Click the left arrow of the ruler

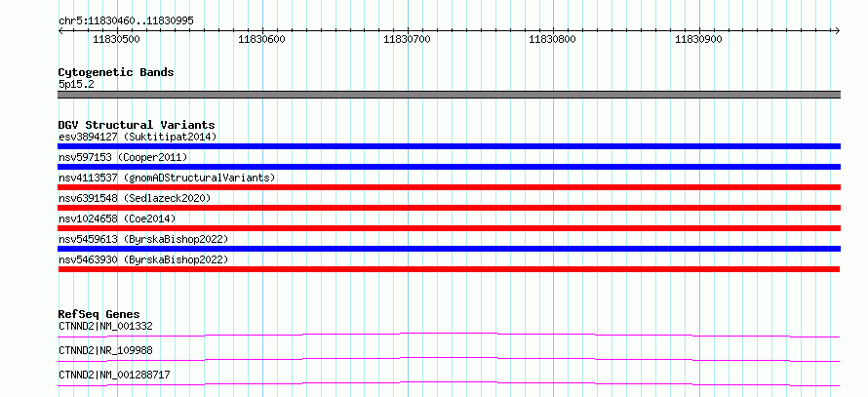pyautogui.click(x=60, y=31)
